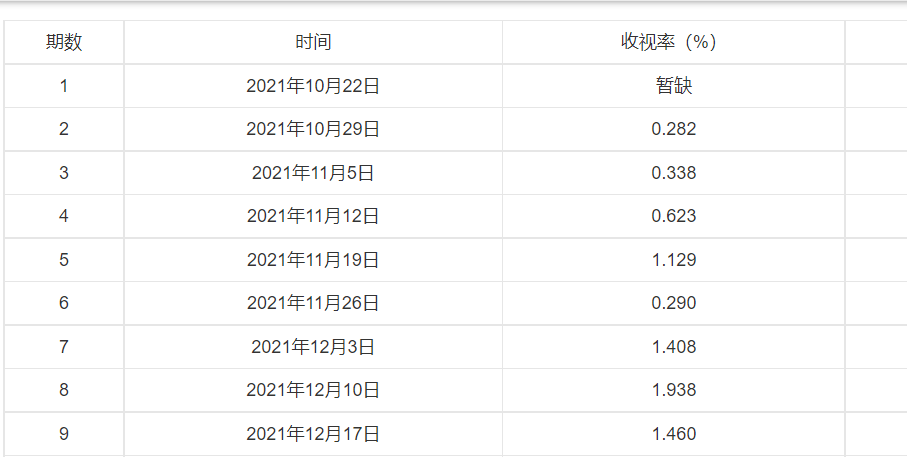Click the rating value 1.460
Image resolution: width=907 pixels, height=457 pixels.
pyautogui.click(x=673, y=434)
